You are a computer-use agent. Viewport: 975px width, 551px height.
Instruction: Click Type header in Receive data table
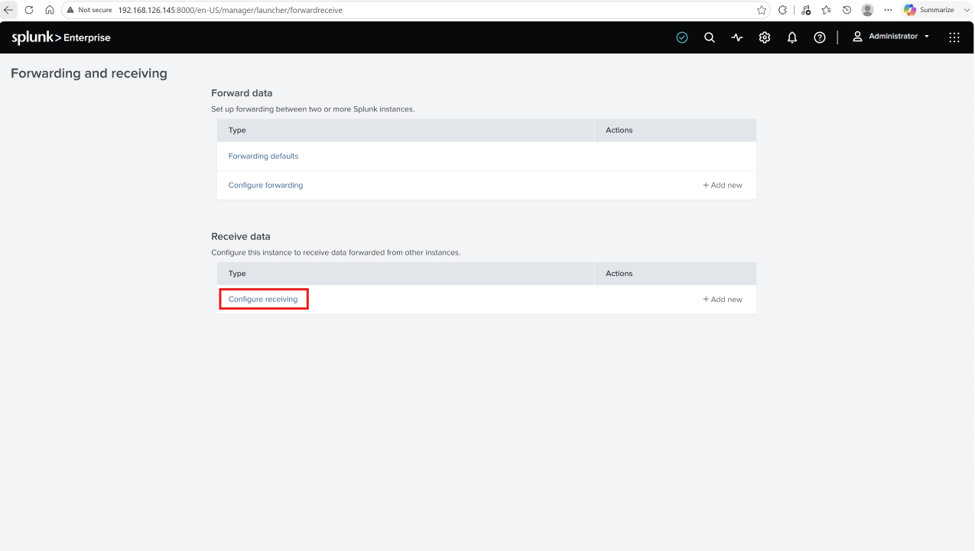[237, 274]
